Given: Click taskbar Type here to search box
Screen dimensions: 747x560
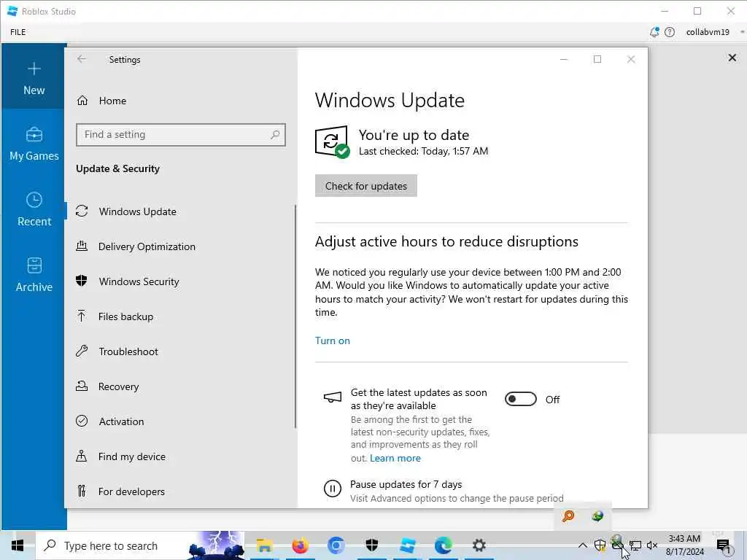Looking at the screenshot, I should tap(141, 545).
